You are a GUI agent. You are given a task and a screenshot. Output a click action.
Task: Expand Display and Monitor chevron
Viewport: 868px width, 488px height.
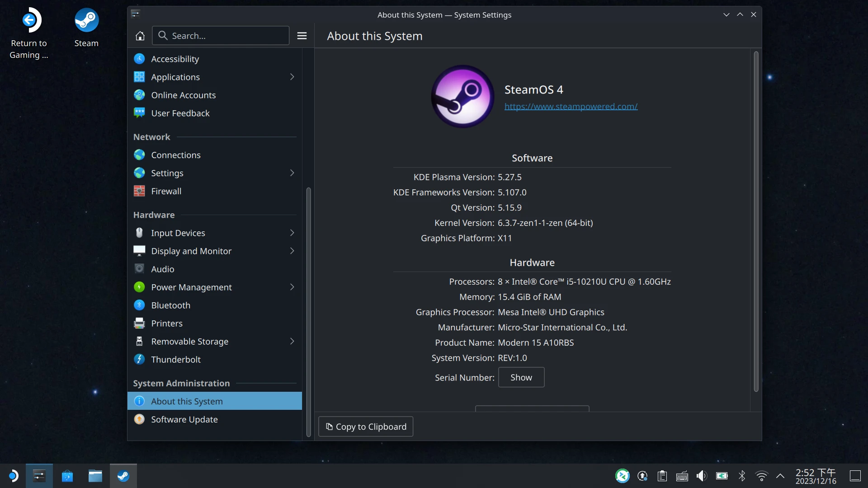click(292, 251)
